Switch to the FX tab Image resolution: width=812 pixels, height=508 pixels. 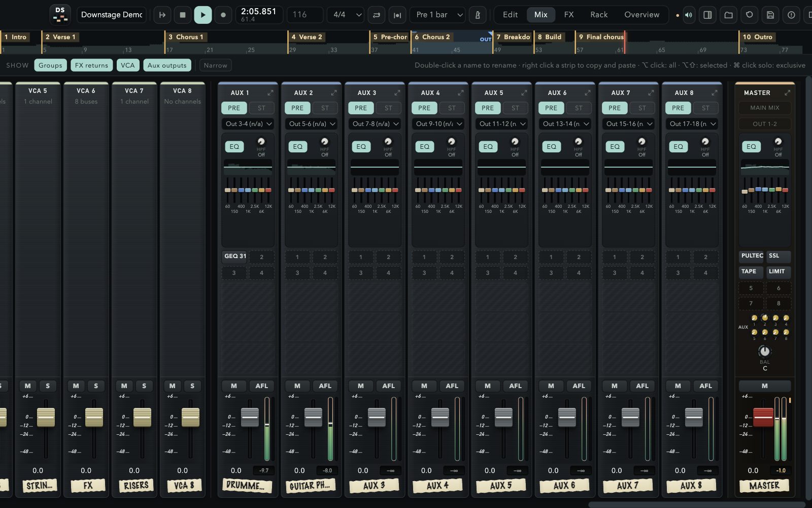coord(569,15)
